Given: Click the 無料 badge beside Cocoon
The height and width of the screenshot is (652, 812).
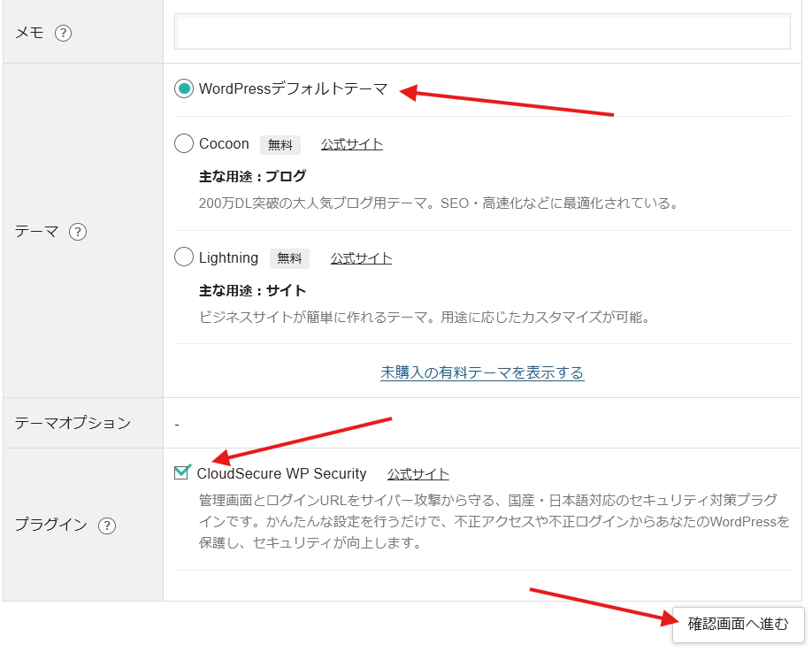Looking at the screenshot, I should tap(280, 145).
